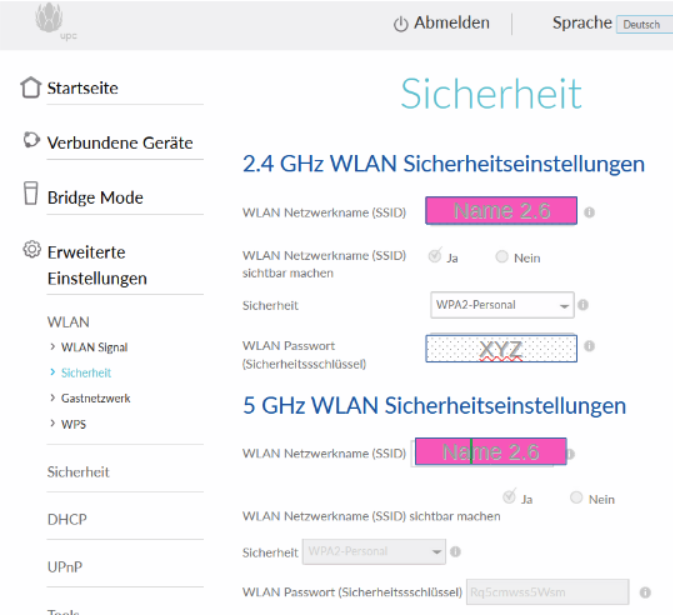Open the WPS submenu item

(x=72, y=424)
